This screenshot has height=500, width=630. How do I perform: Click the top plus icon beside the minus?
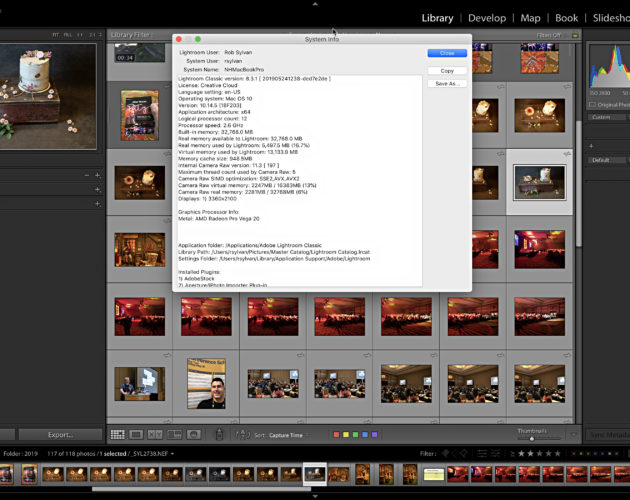(x=97, y=175)
